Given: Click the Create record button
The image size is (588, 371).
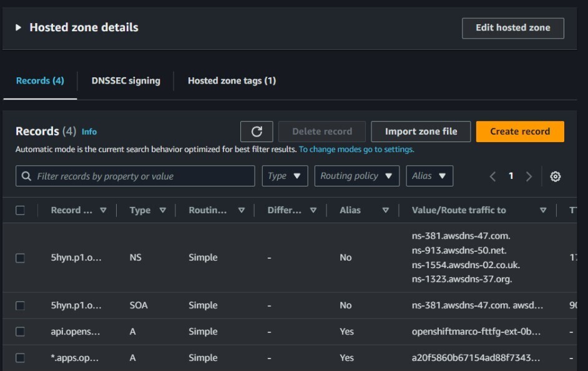Looking at the screenshot, I should click(519, 132).
